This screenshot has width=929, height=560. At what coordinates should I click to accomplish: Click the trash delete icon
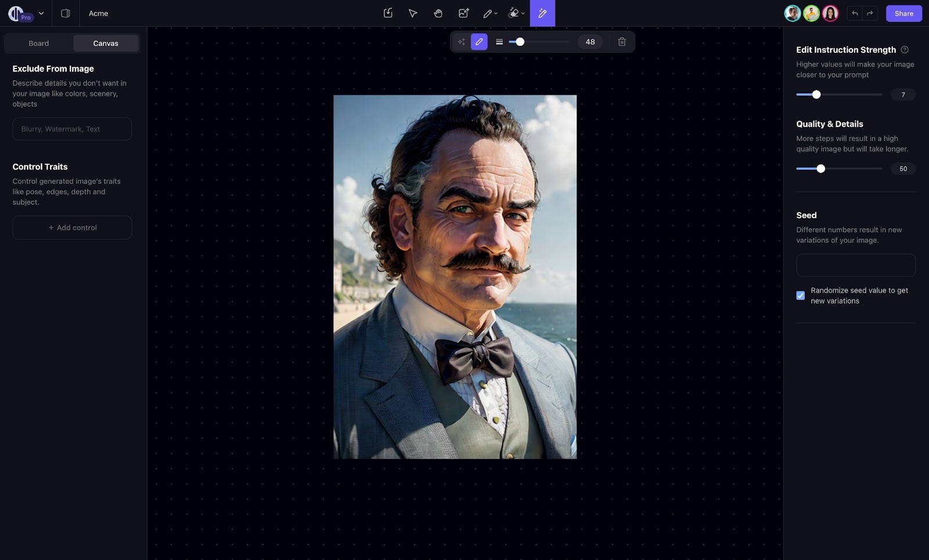622,42
